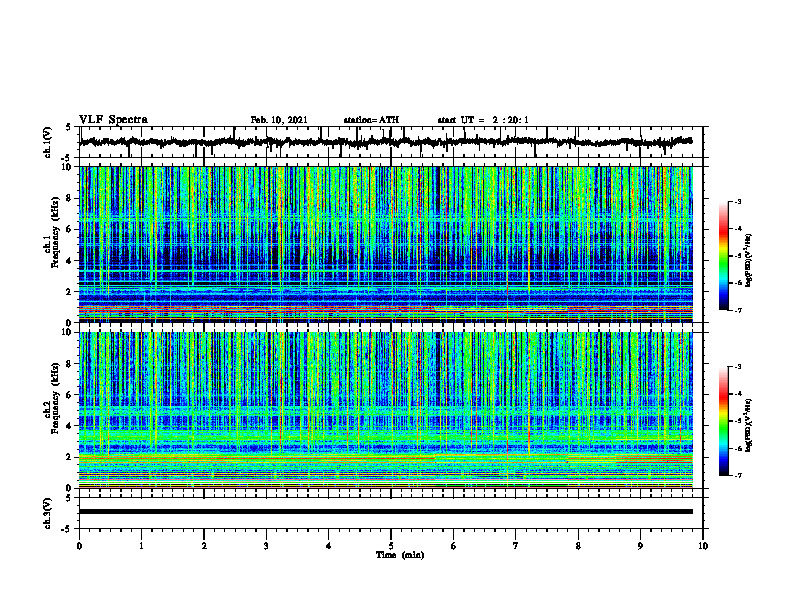
Task: Click the "VLF Spectra" plot title
Action: point(113,120)
